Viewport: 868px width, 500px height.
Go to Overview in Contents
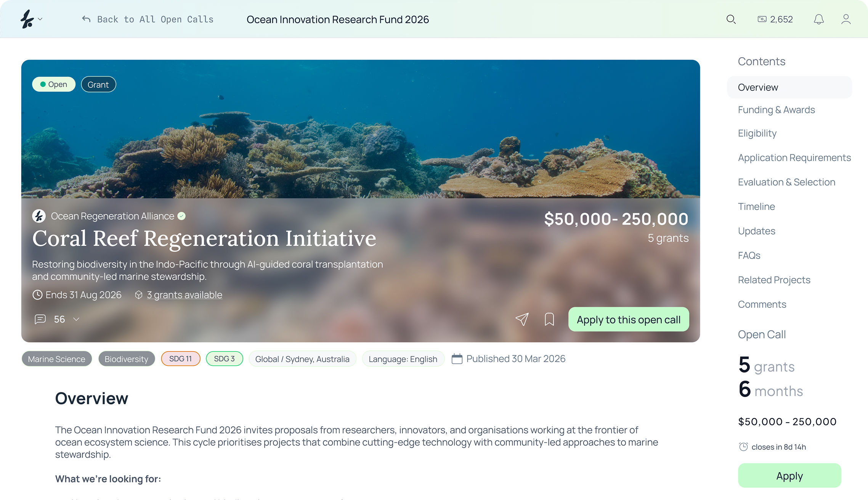(x=789, y=87)
